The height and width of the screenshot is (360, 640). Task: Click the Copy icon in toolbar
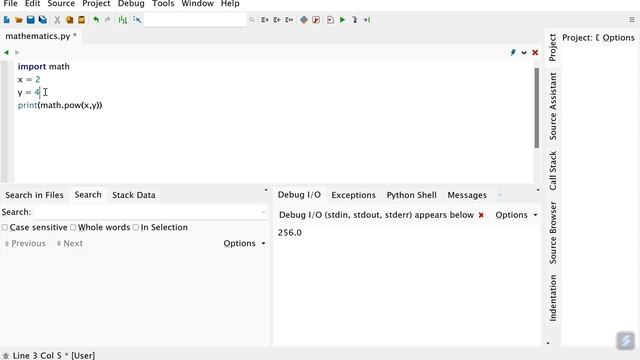tap(69, 20)
